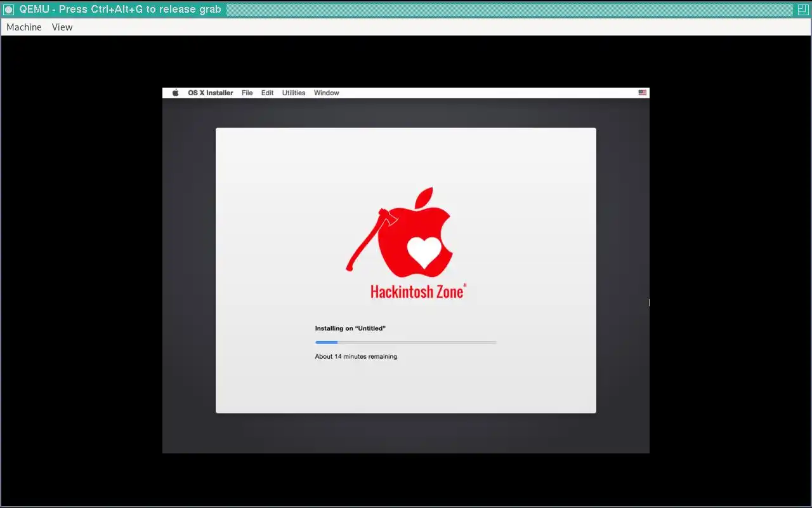Open the OS X Installer menu
This screenshot has height=508, width=812.
[211, 93]
